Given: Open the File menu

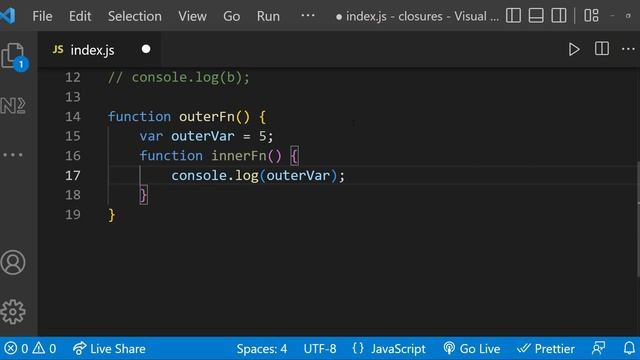Looking at the screenshot, I should click(42, 16).
